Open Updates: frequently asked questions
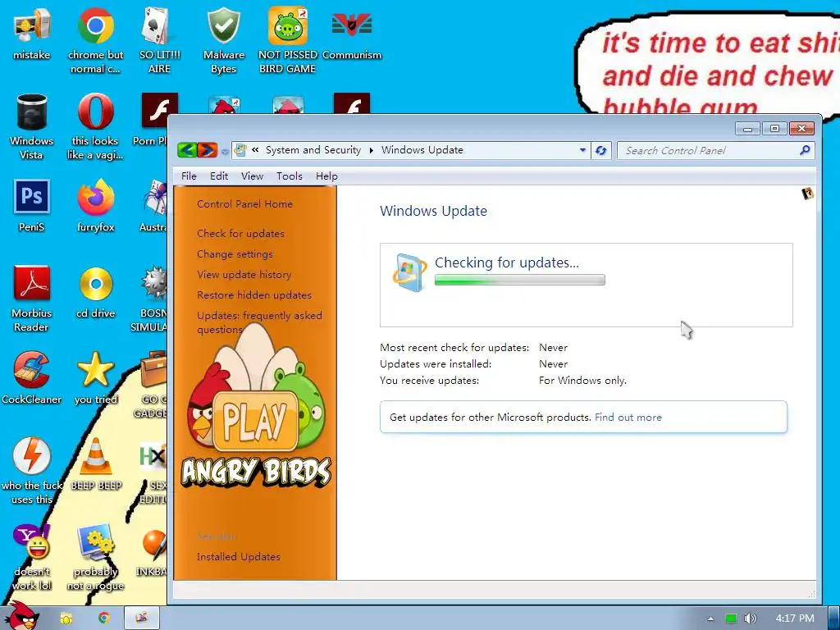 [259, 322]
